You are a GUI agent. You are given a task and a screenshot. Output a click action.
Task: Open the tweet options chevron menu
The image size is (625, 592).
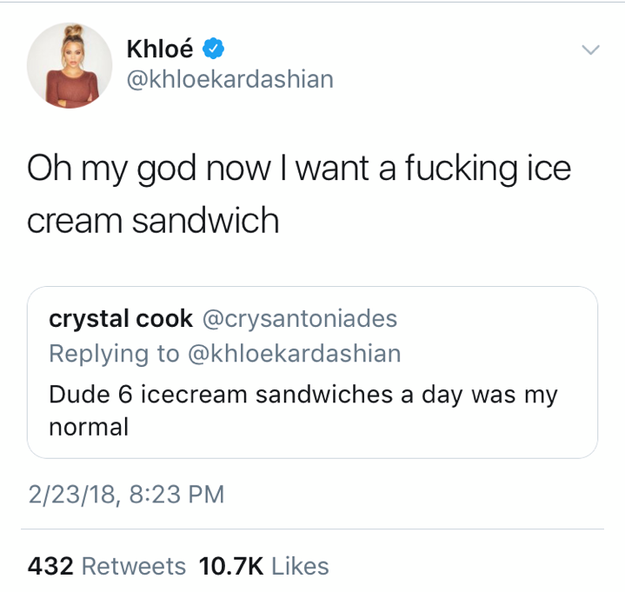click(x=590, y=50)
